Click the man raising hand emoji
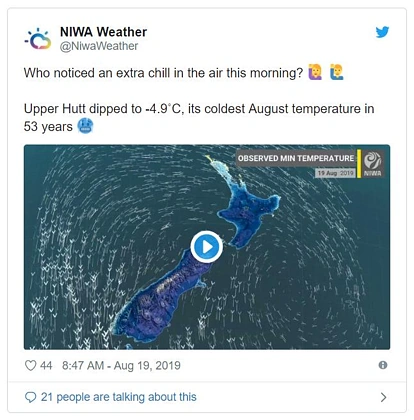 (337, 72)
